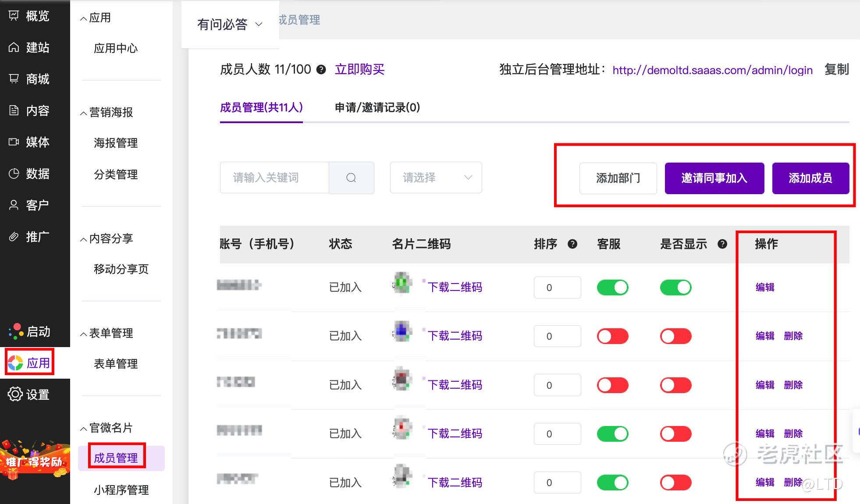Open the 请选择 department dropdown
Image resolution: width=860 pixels, height=504 pixels.
point(436,177)
